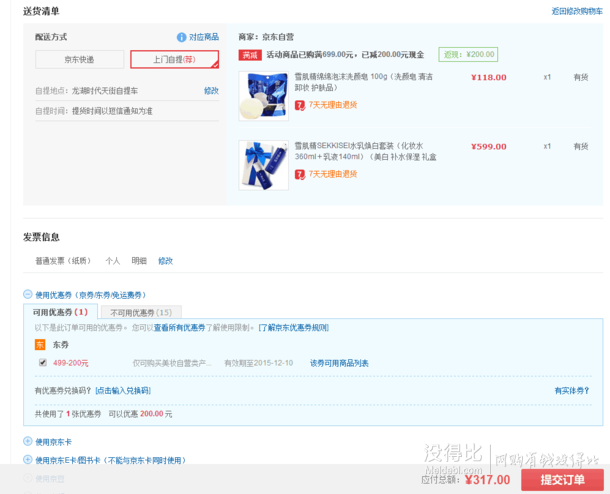Screen dimensions: 610x494
Task: Click 返回修改购物车 link
Action: tap(577, 11)
